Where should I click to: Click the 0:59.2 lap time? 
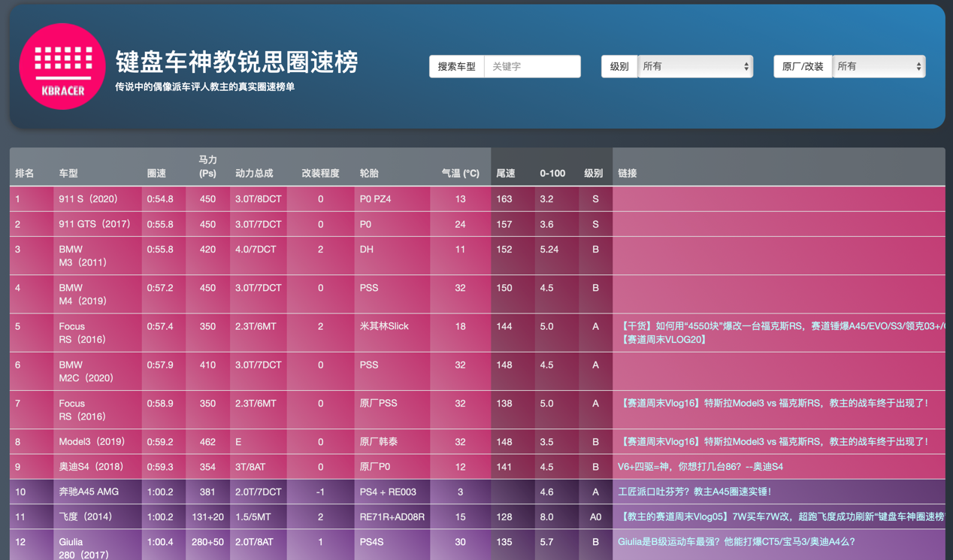[160, 442]
